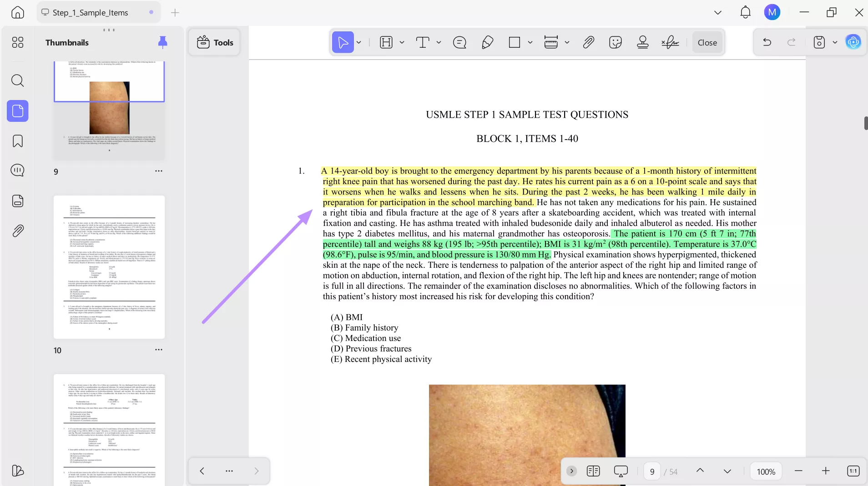Open the Sticker tool
The height and width of the screenshot is (486, 868).
616,42
